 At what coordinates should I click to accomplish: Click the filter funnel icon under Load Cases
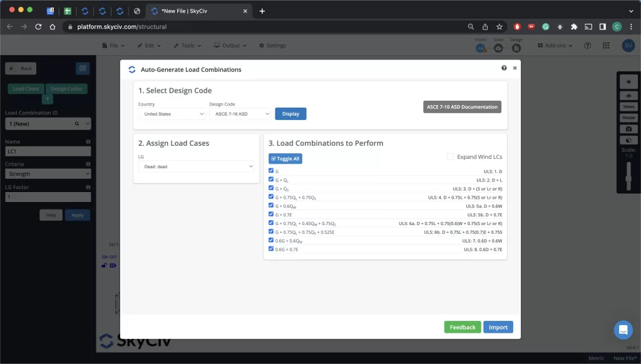point(48,99)
